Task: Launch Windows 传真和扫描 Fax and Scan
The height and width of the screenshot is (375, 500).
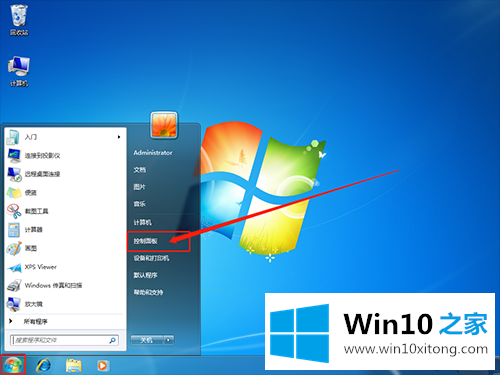Action: (x=65, y=286)
